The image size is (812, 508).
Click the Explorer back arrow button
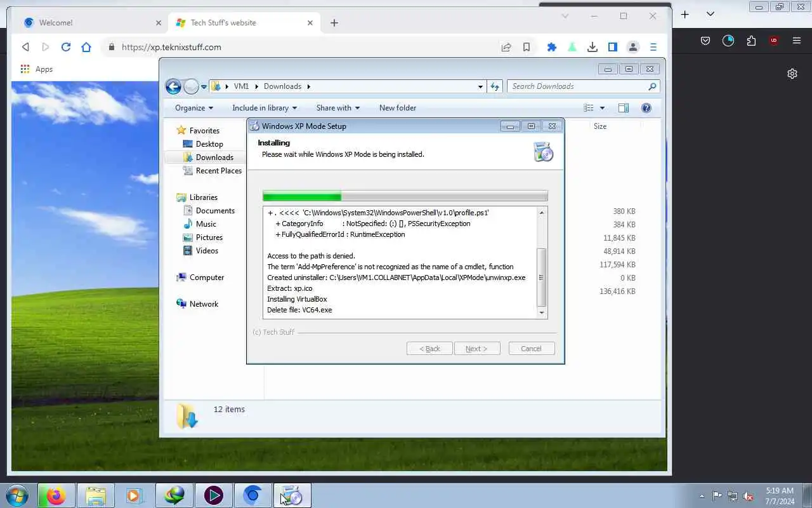tap(173, 86)
